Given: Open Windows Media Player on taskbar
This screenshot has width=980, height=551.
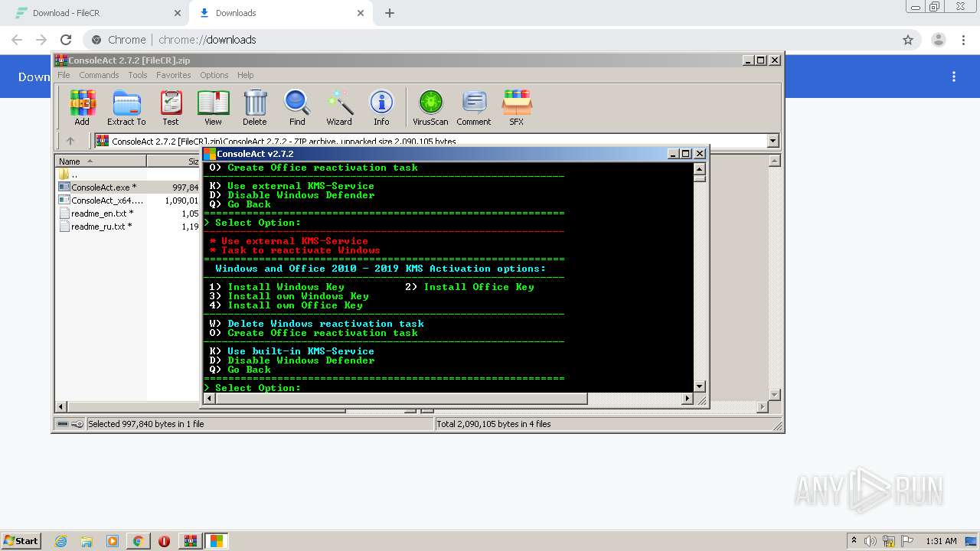Looking at the screenshot, I should 113,541.
